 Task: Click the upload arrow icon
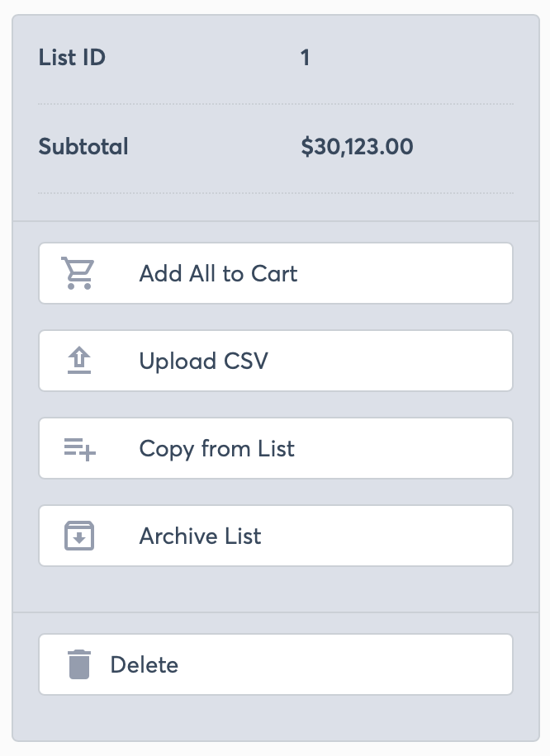(x=79, y=360)
